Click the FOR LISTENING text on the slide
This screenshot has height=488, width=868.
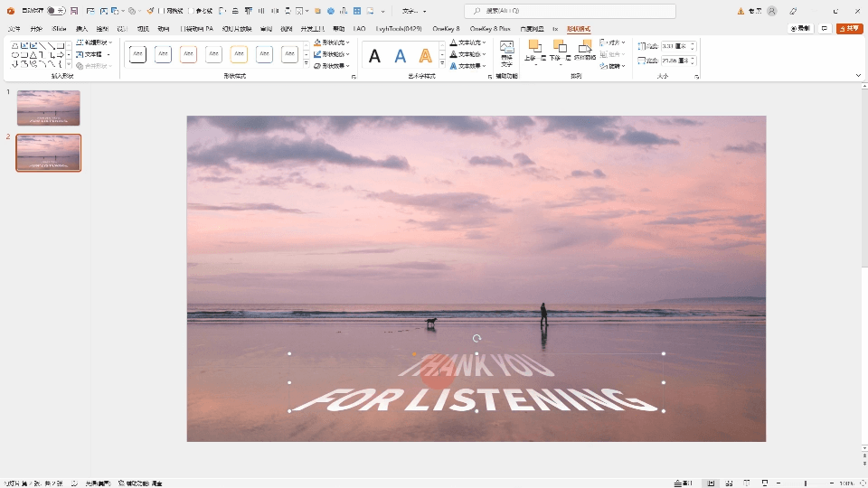point(476,399)
